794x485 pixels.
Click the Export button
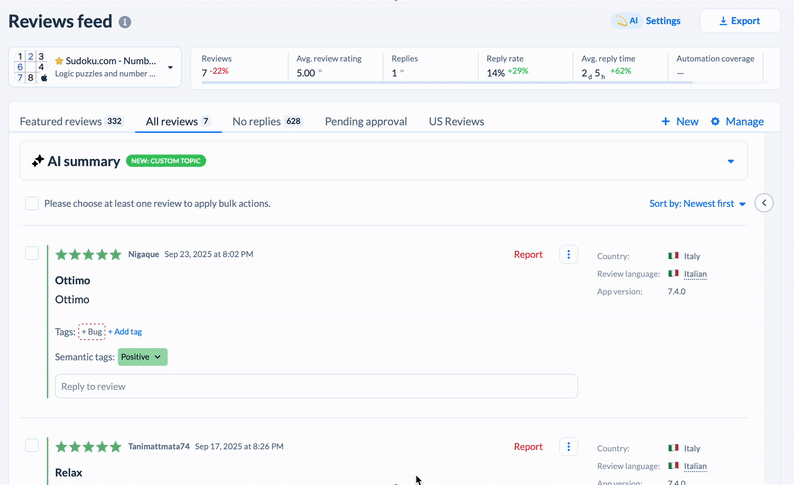739,21
